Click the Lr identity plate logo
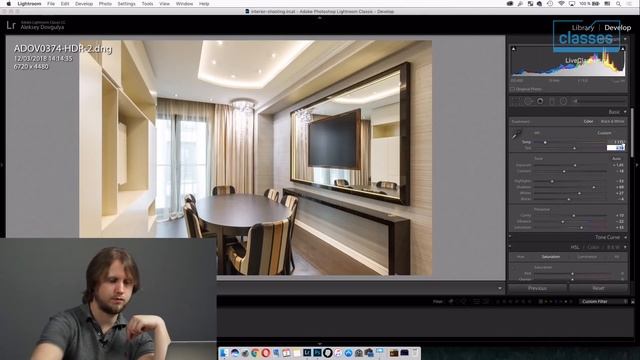 coord(11,25)
